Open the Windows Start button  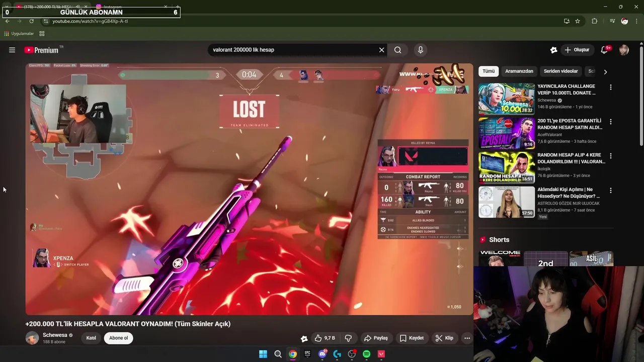coord(263,354)
